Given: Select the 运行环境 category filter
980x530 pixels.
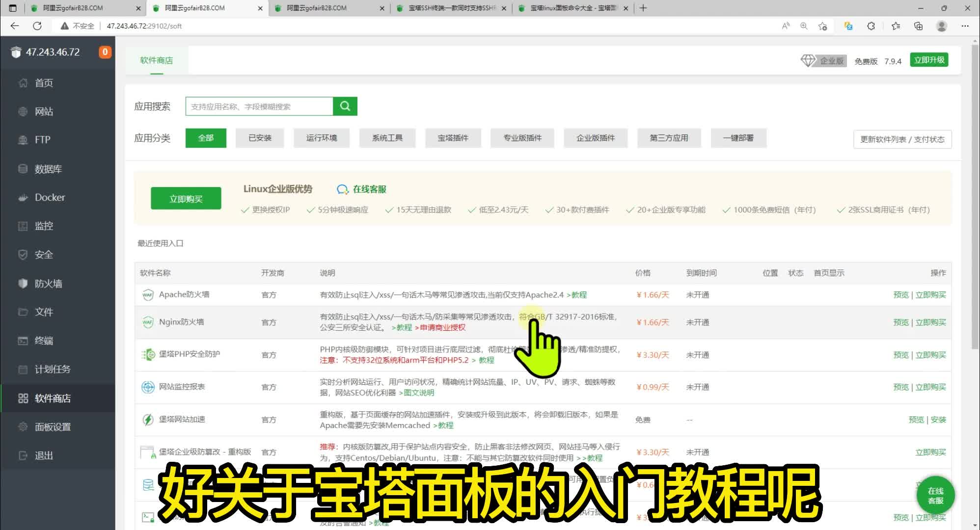Looking at the screenshot, I should 322,138.
